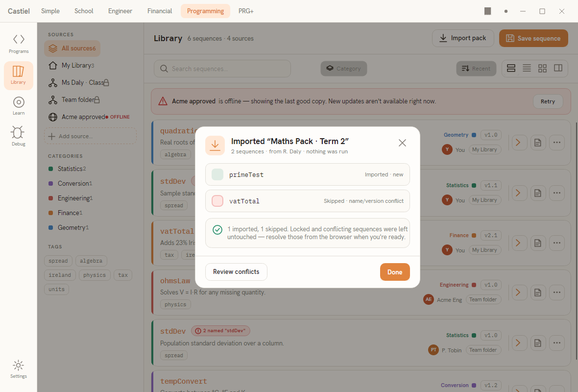Open the Library sidebar section
Image resolution: width=578 pixels, height=392 pixels.
(19, 75)
